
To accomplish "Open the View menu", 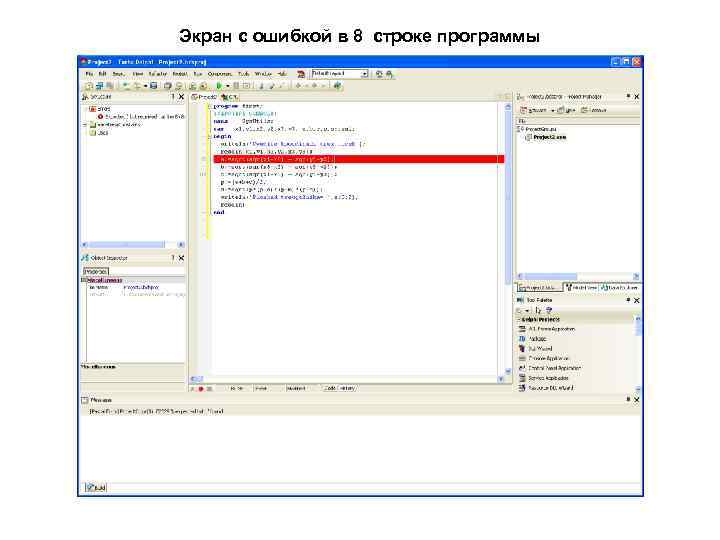I will 138,74.
